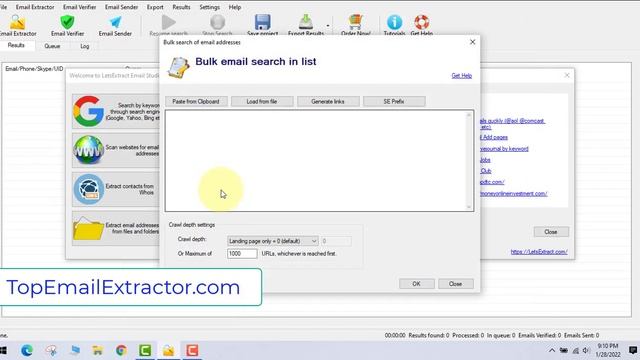640x360 pixels.
Task: Click the Or Maximum of URLs field
Action: point(242,253)
